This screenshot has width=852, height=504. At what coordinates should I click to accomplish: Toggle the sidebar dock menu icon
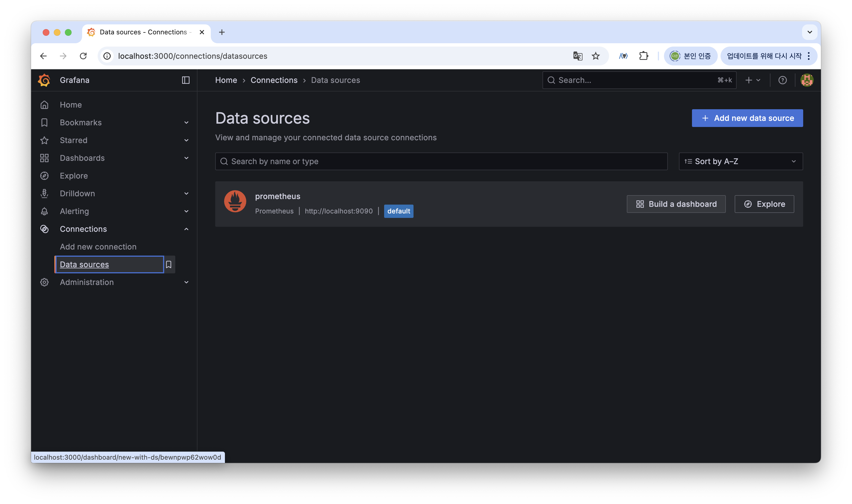click(x=186, y=80)
